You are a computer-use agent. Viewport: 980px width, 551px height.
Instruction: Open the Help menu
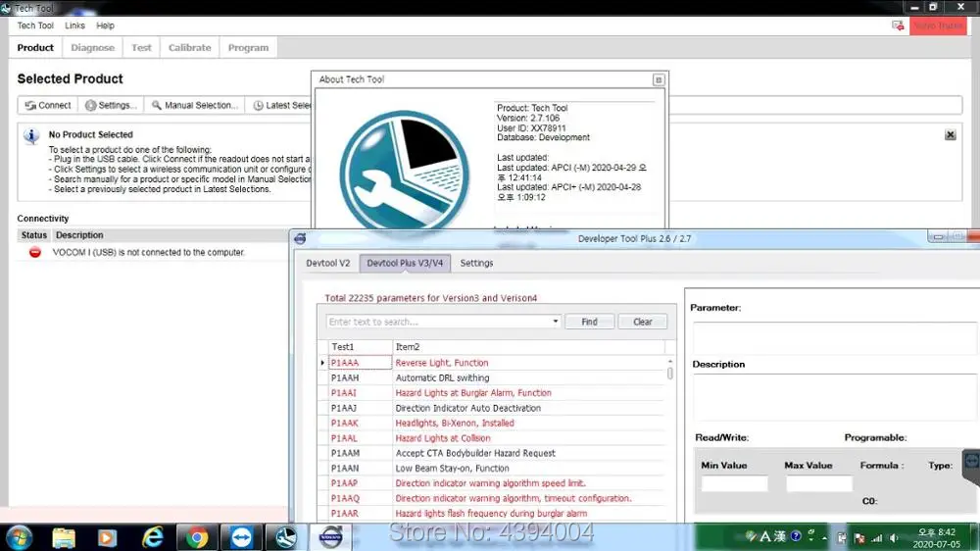[x=105, y=25]
